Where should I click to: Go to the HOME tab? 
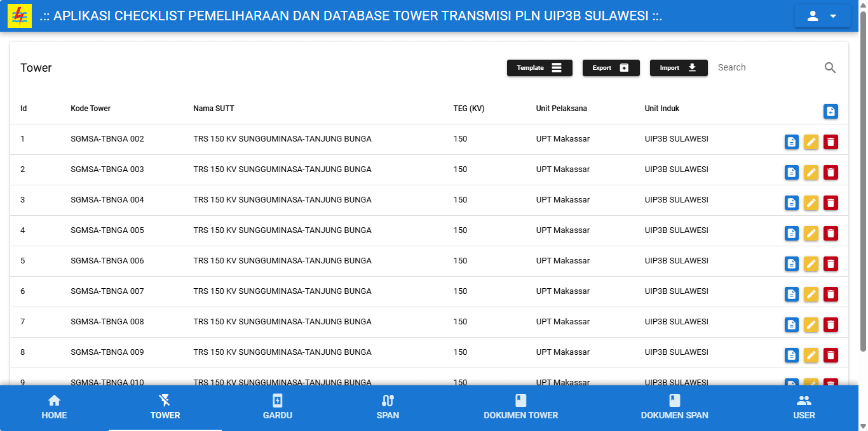click(x=54, y=408)
